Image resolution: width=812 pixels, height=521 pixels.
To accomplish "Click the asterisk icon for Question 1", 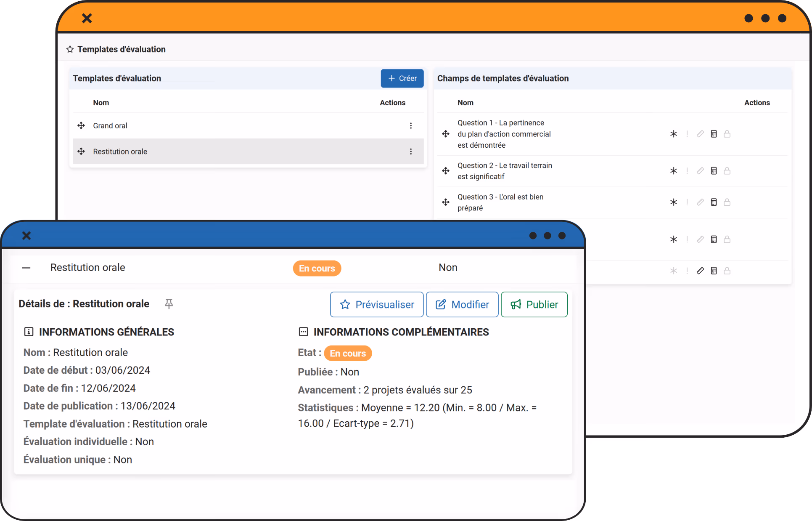I will pyautogui.click(x=674, y=134).
